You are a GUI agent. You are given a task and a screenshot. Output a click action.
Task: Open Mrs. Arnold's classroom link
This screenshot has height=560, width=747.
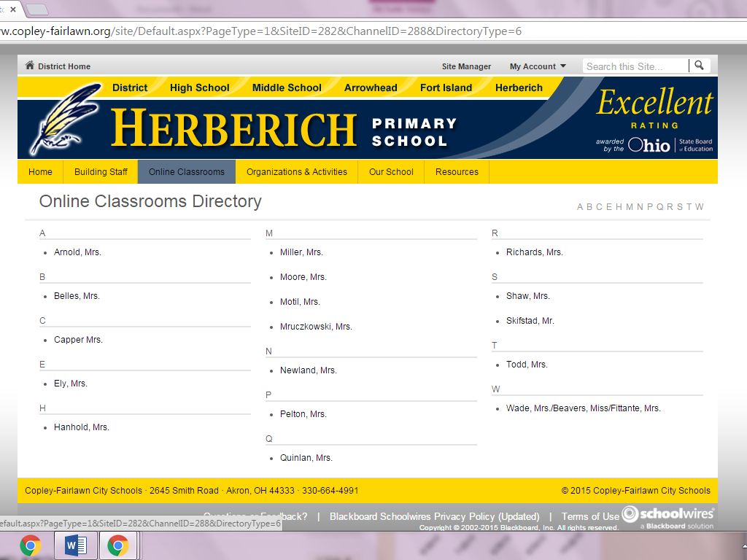coord(77,252)
